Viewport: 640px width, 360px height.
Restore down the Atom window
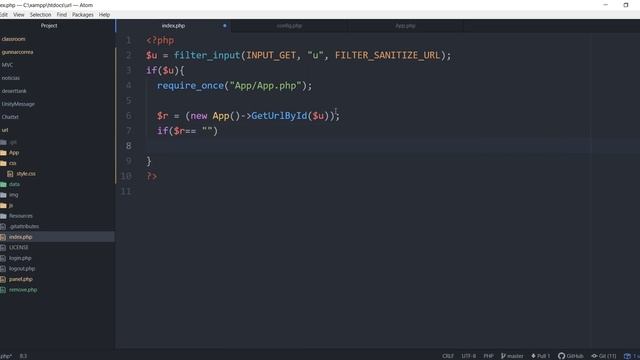(625, 5)
